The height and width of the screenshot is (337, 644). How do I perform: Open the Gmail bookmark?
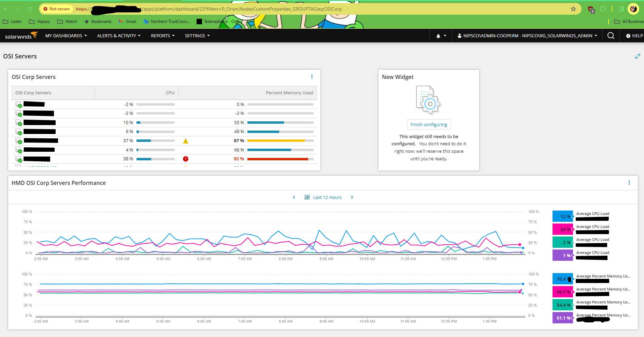click(127, 22)
